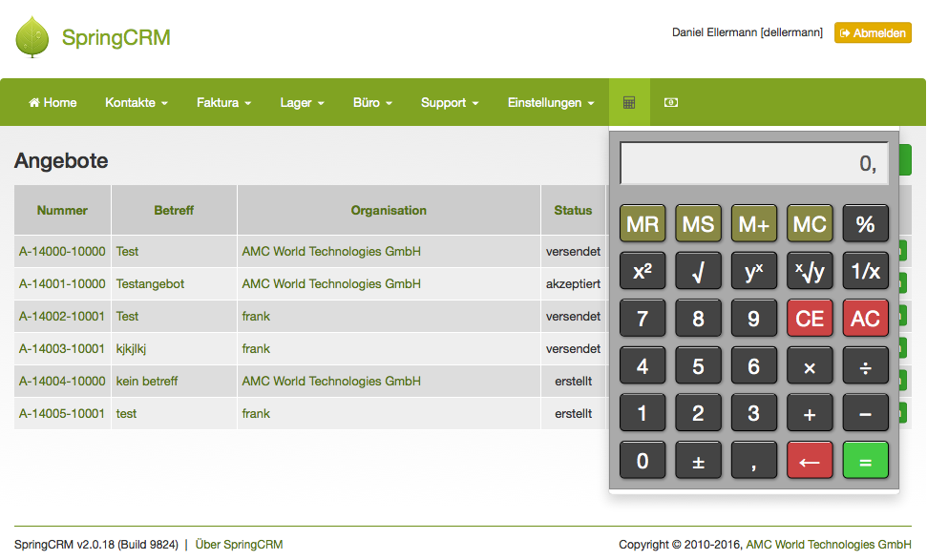Click calculator digit 2
Image resolution: width=927 pixels, height=560 pixels.
(x=698, y=413)
